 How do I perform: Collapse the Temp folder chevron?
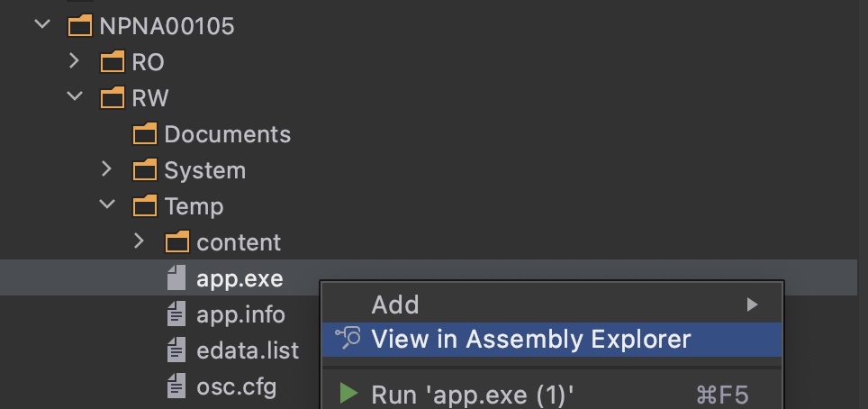107,204
